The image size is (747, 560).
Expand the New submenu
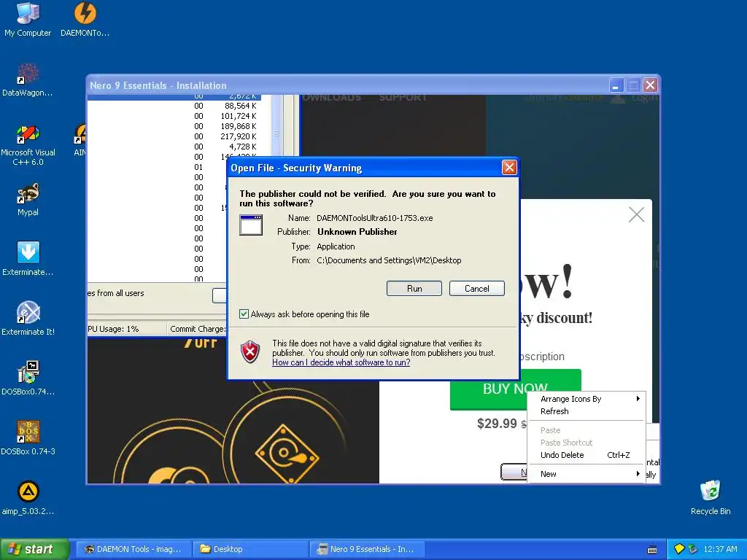tap(586, 474)
